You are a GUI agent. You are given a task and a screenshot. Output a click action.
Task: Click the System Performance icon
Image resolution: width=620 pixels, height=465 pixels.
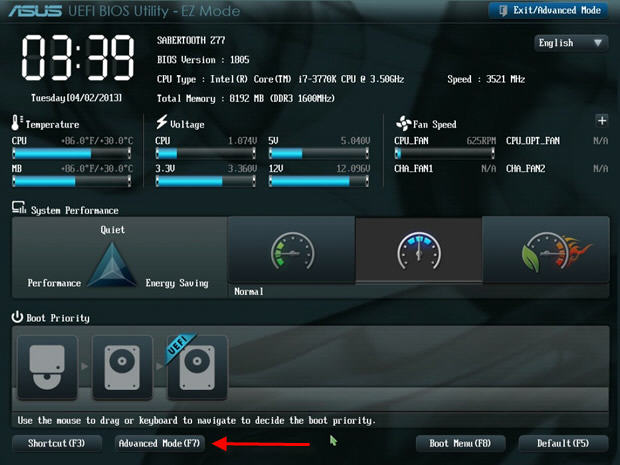click(x=19, y=208)
